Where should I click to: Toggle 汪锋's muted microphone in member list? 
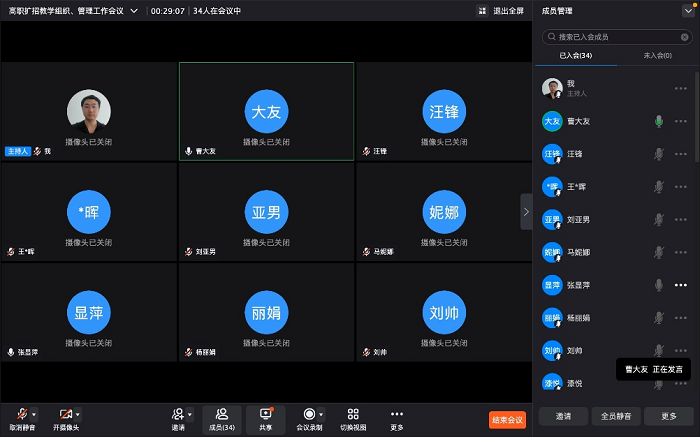(x=657, y=154)
